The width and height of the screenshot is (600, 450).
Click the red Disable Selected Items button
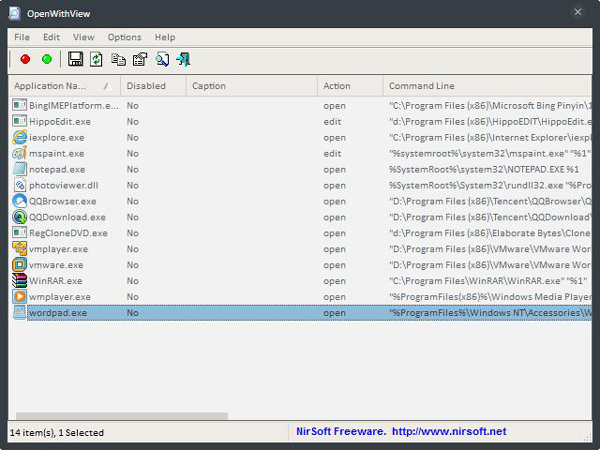point(25,59)
